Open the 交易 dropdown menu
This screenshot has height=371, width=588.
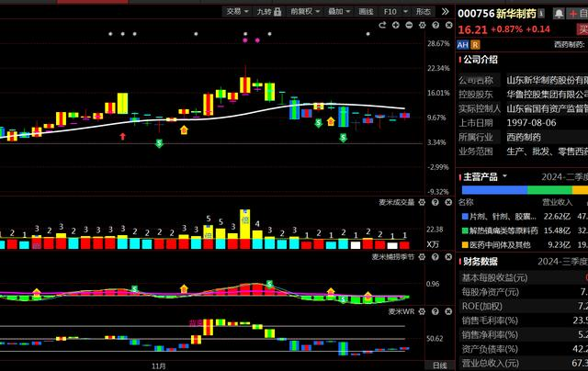tap(237, 12)
